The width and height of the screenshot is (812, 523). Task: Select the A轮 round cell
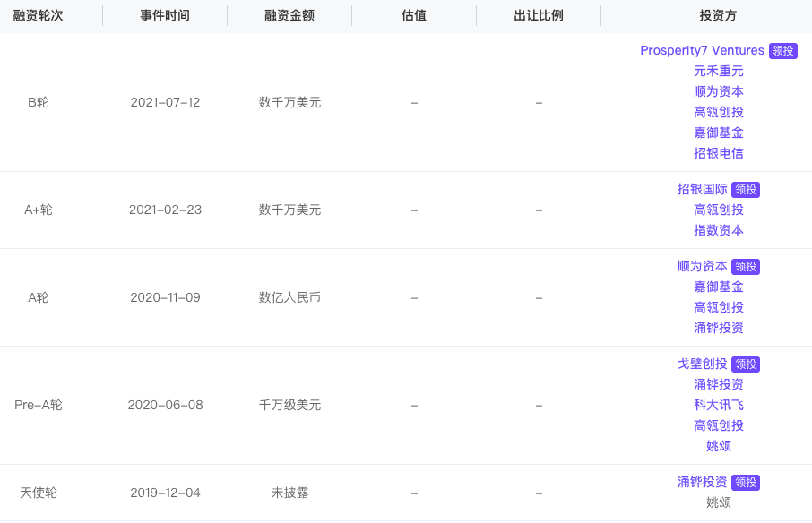pos(38,297)
